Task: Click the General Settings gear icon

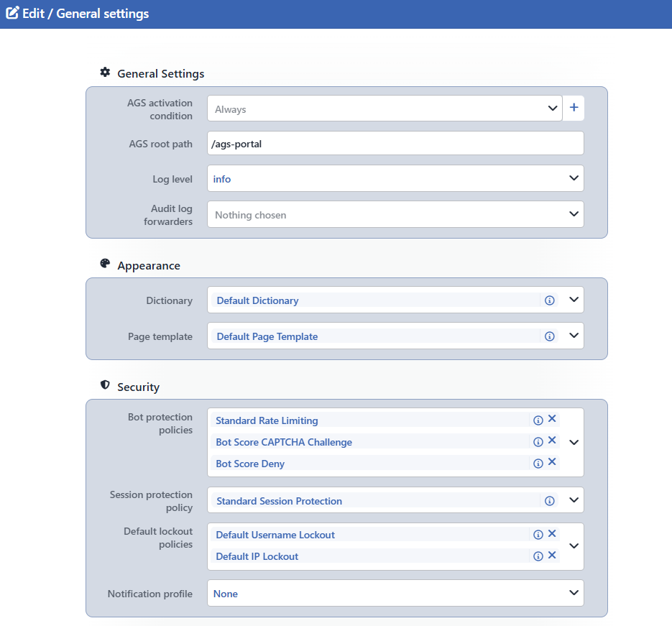Action: click(105, 72)
